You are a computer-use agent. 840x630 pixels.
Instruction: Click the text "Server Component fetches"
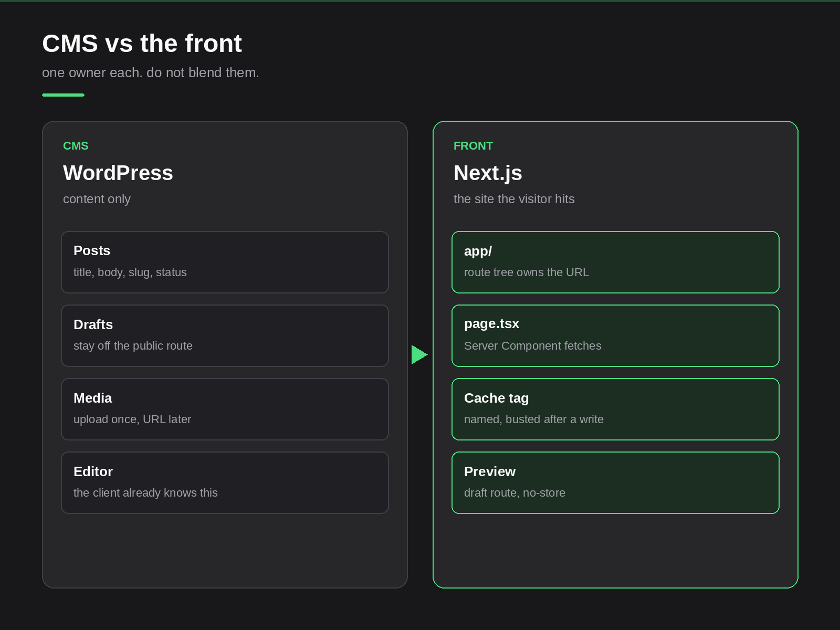[x=533, y=346]
